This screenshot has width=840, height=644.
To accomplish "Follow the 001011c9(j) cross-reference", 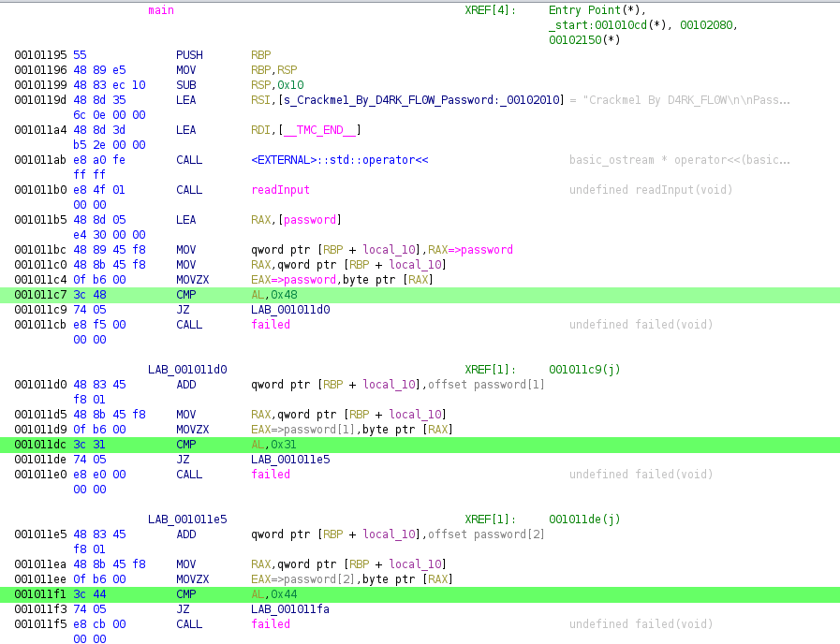I will [x=584, y=370].
